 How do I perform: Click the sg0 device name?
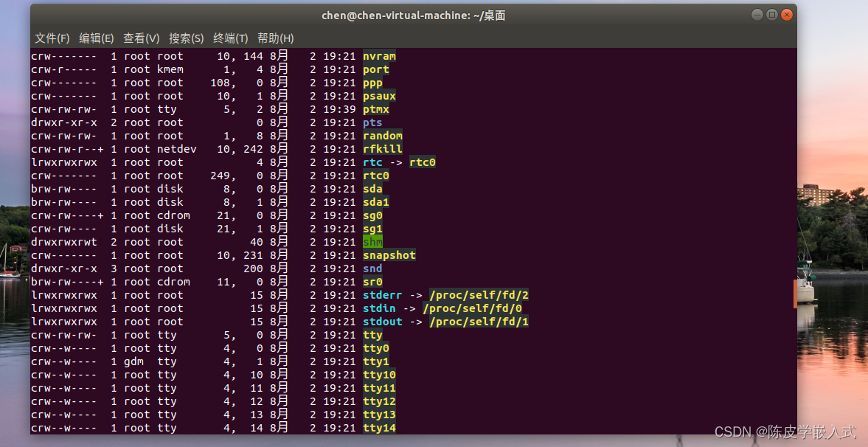372,215
